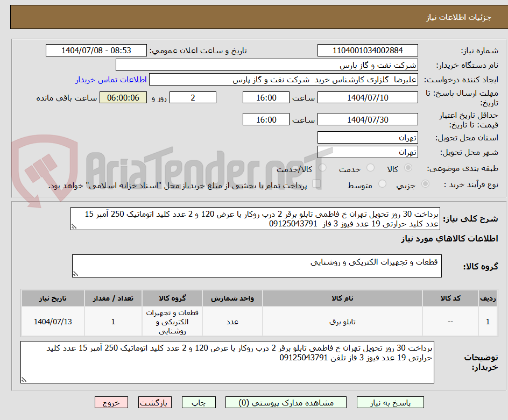Click the remaining time counter 06:00:06

click(x=123, y=98)
